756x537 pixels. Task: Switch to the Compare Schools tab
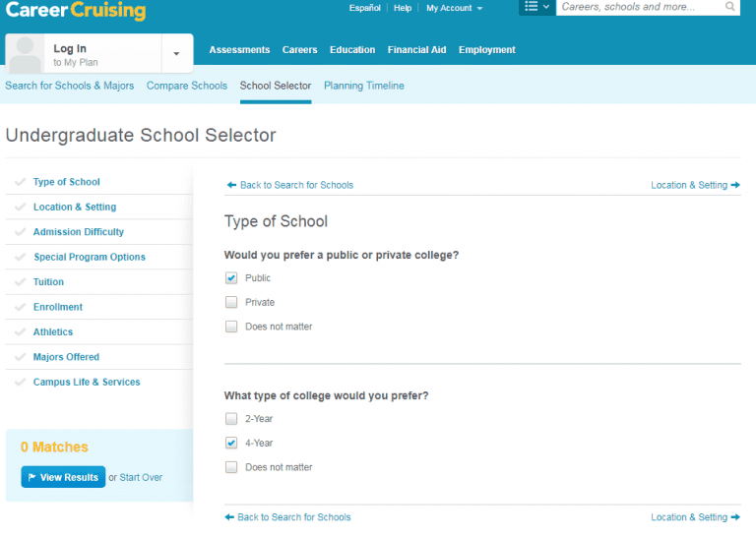pos(187,86)
